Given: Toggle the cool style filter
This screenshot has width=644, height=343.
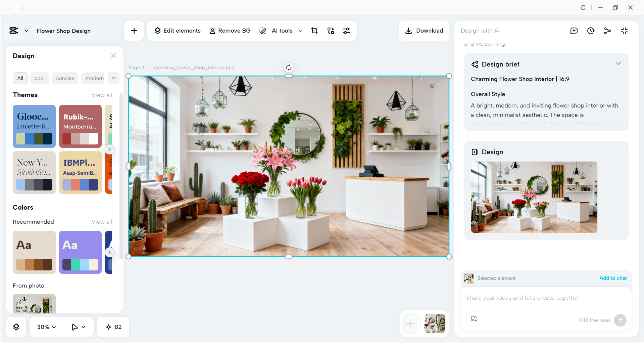Looking at the screenshot, I should (39, 78).
